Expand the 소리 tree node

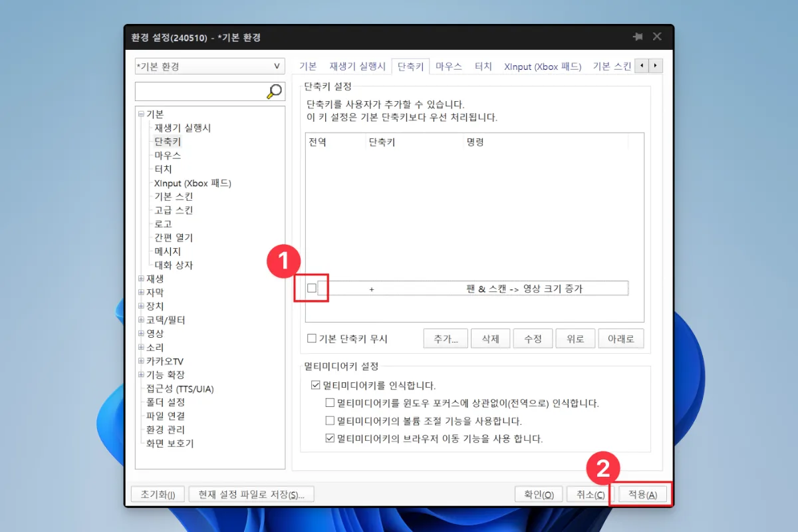click(142, 347)
